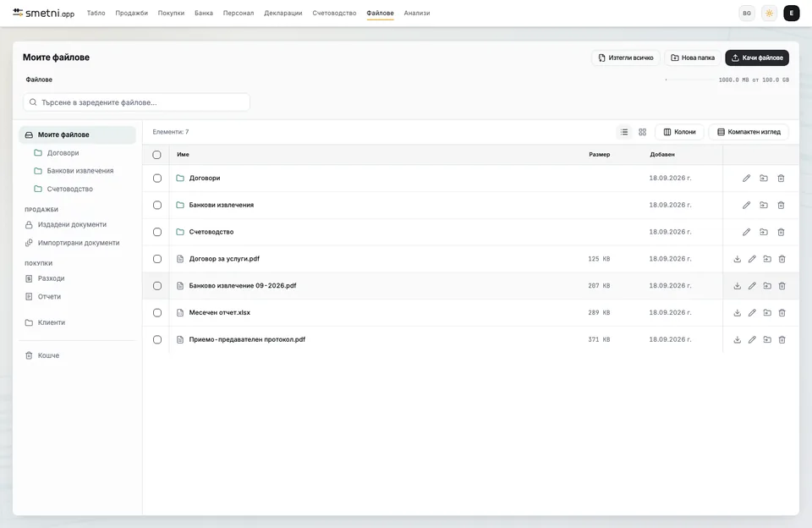Check the Договор за услуги.pdf row
Image resolution: width=812 pixels, height=528 pixels.
[157, 259]
